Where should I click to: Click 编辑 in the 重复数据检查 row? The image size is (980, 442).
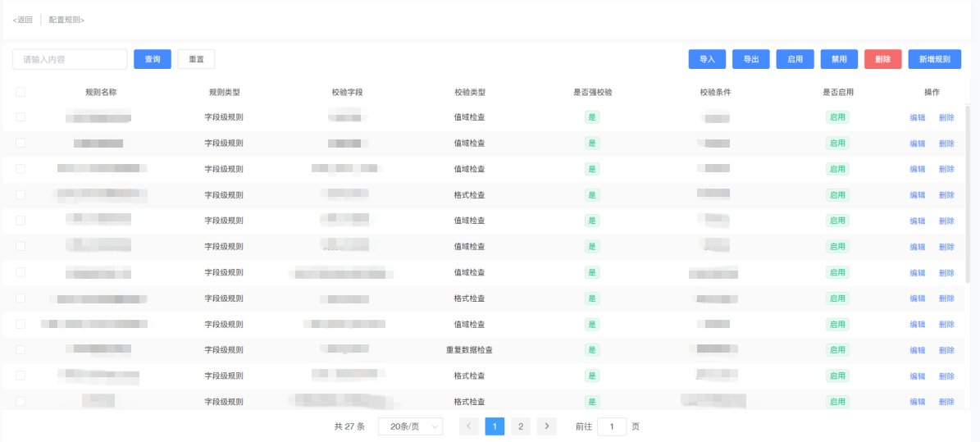pos(918,350)
